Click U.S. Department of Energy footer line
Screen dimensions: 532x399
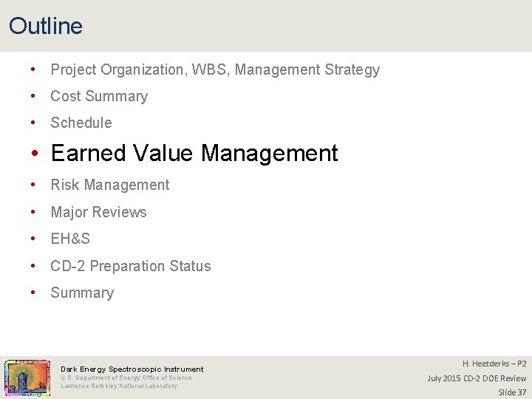126,378
